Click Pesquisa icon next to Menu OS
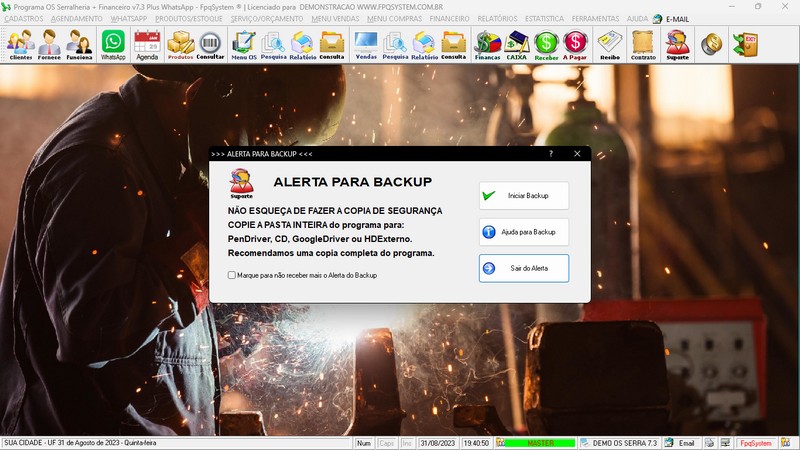This screenshot has height=450, width=800. click(273, 44)
